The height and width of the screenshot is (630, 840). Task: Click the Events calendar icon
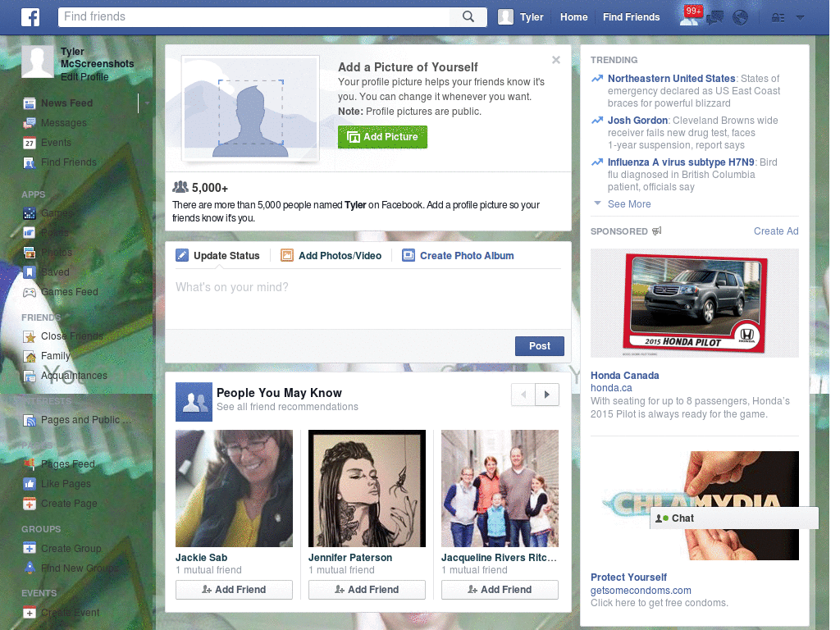(30, 143)
